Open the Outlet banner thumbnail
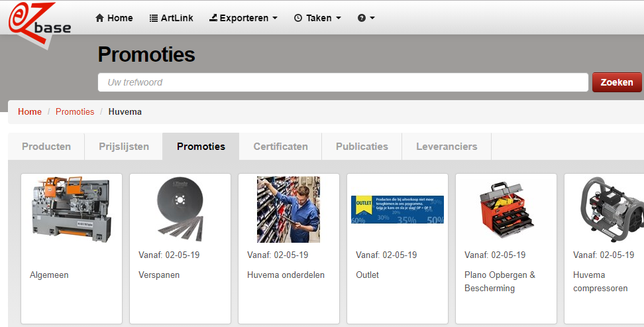Image resolution: width=644 pixels, height=327 pixels. click(397, 210)
